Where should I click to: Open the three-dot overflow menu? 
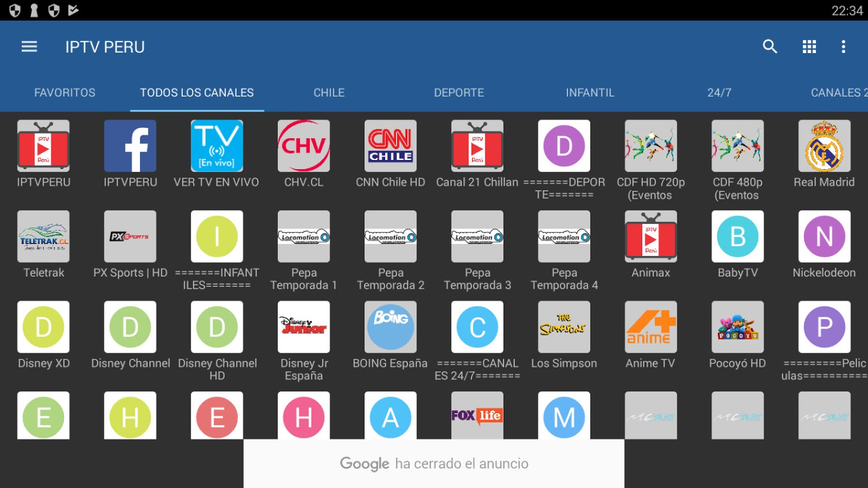843,47
